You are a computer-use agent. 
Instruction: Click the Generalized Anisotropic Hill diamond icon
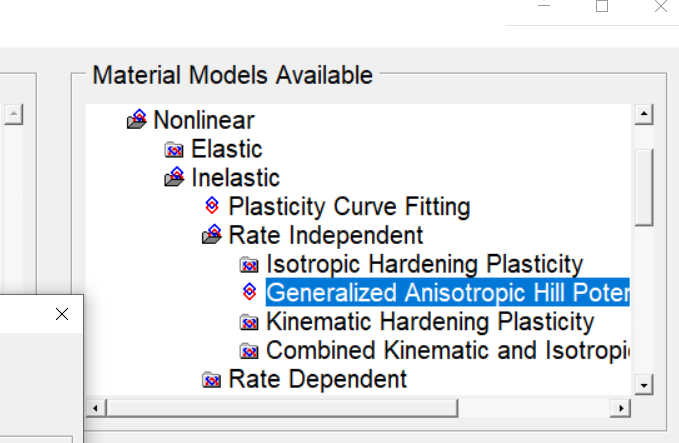pos(249,291)
